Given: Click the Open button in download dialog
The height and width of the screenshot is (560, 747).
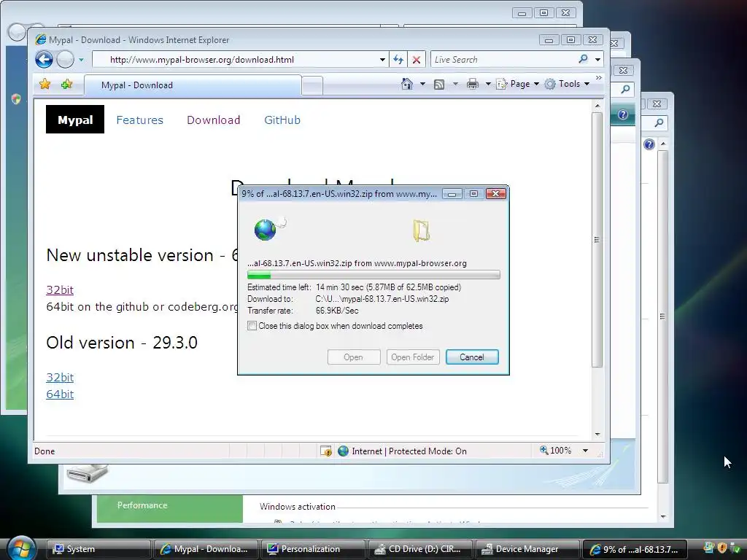Looking at the screenshot, I should coord(354,357).
